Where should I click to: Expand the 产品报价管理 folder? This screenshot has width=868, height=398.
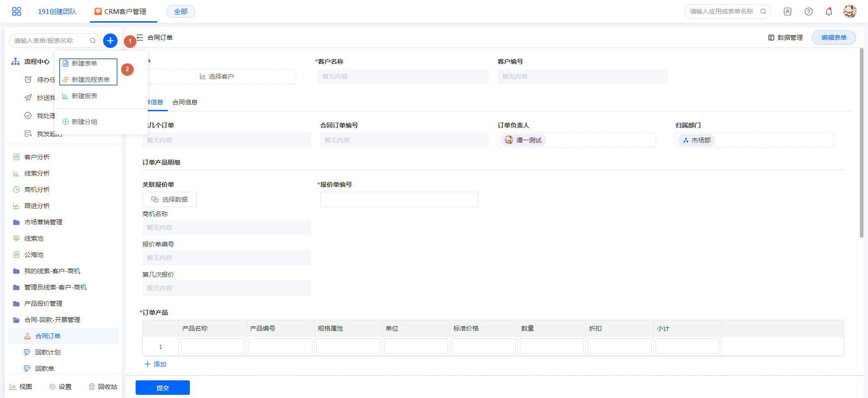[x=43, y=303]
